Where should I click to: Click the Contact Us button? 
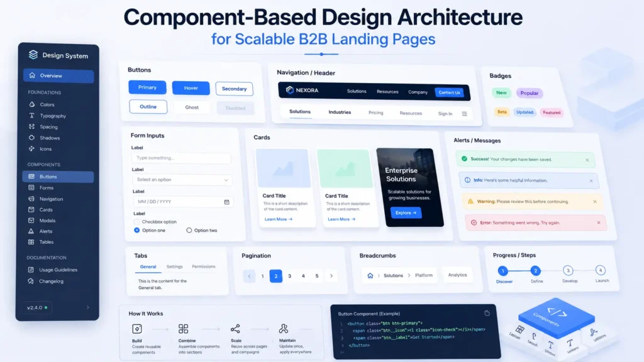tap(449, 92)
